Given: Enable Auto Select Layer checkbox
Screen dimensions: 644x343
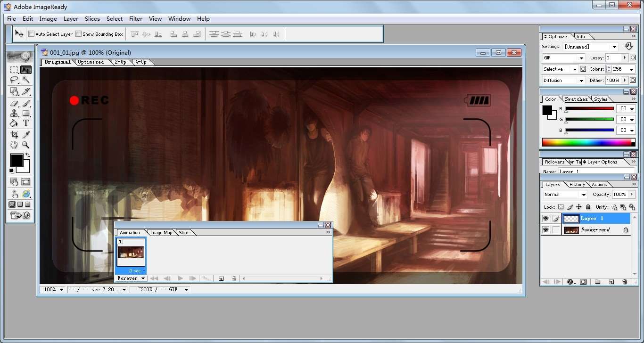Looking at the screenshot, I should [32, 34].
